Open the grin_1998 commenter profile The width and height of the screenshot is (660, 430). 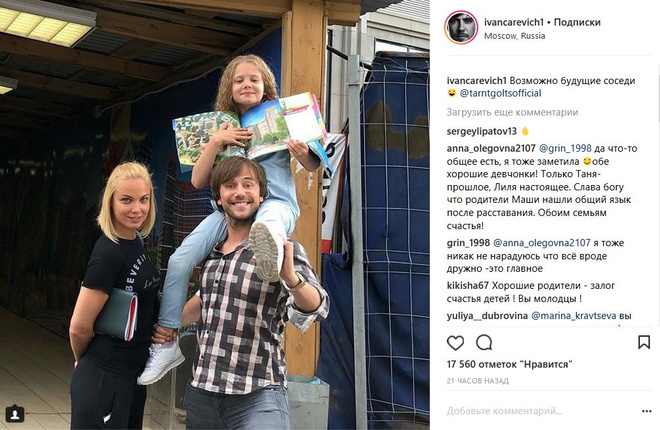point(468,243)
